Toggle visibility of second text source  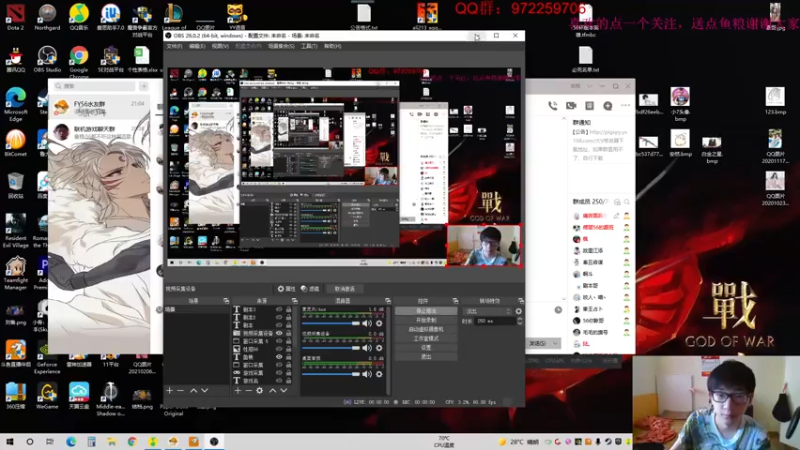pyautogui.click(x=279, y=317)
